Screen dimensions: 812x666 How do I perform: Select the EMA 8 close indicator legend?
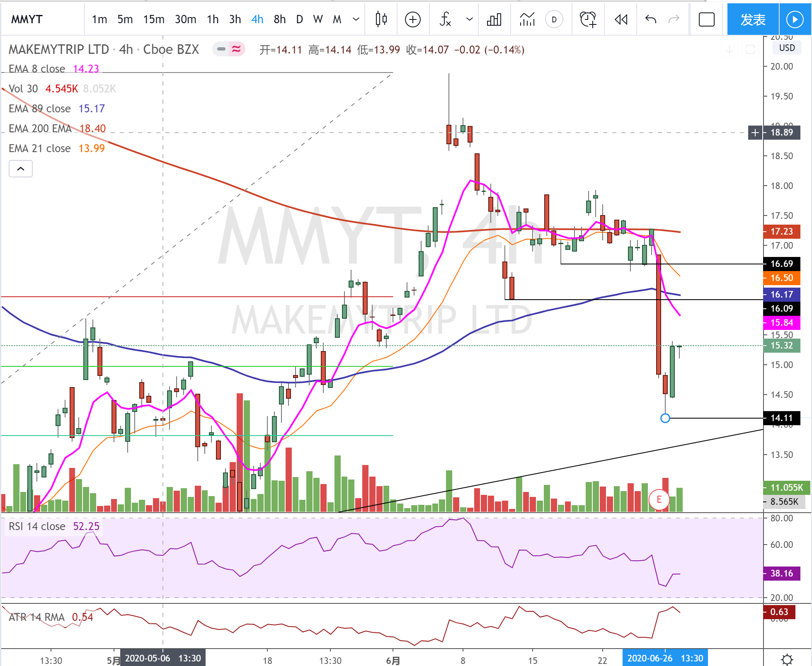pyautogui.click(x=54, y=69)
